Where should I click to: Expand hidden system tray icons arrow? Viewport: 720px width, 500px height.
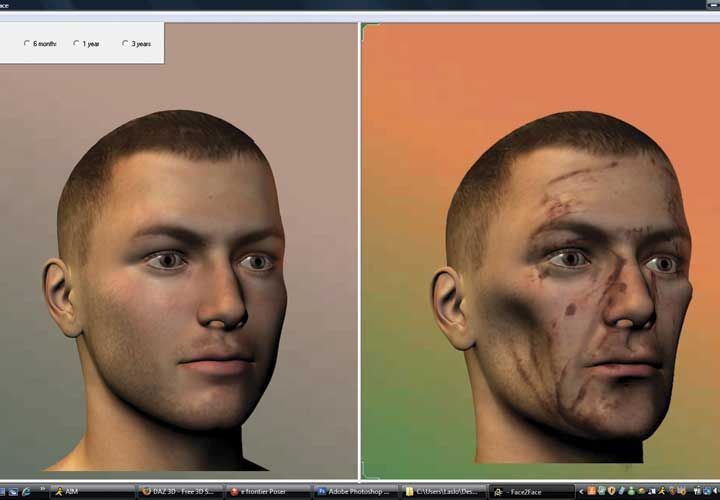581,492
